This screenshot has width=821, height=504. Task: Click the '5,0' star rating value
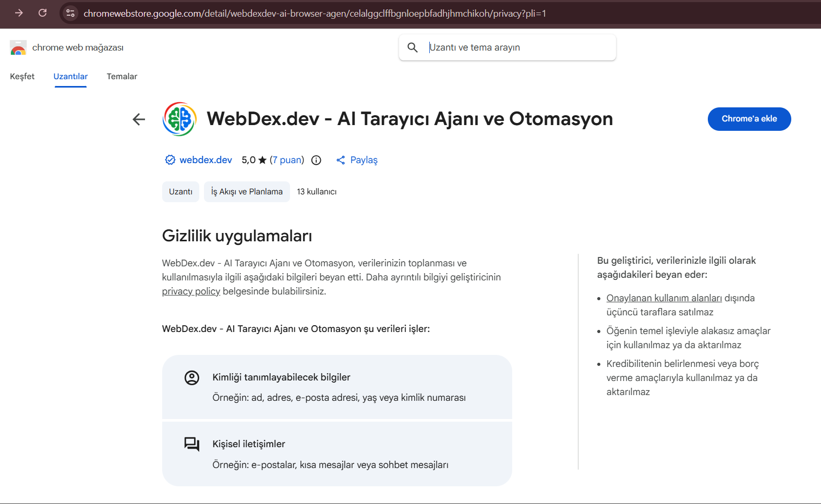click(248, 160)
